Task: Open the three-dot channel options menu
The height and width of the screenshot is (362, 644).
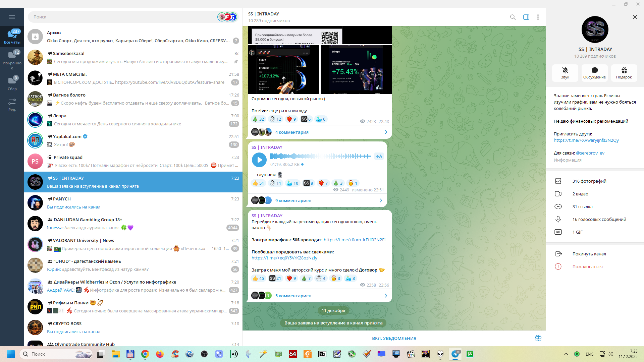Action: (538, 17)
